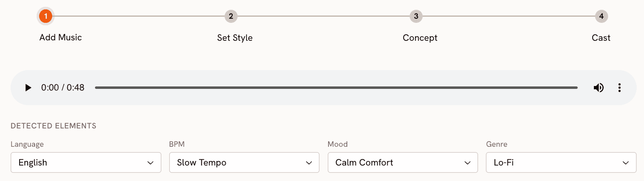644x181 pixels.
Task: Open the Language dropdown showing English
Action: point(86,163)
